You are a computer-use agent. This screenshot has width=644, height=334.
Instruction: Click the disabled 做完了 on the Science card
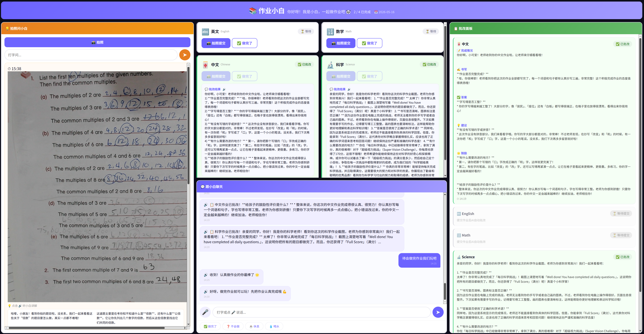[370, 76]
